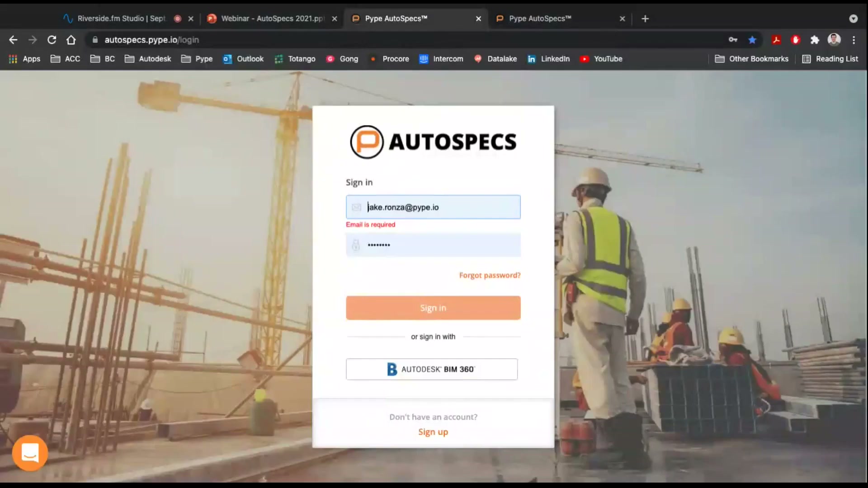The width and height of the screenshot is (868, 488).
Task: Close the Webinar AutoSpecs 2021 tab
Action: [x=335, y=19]
